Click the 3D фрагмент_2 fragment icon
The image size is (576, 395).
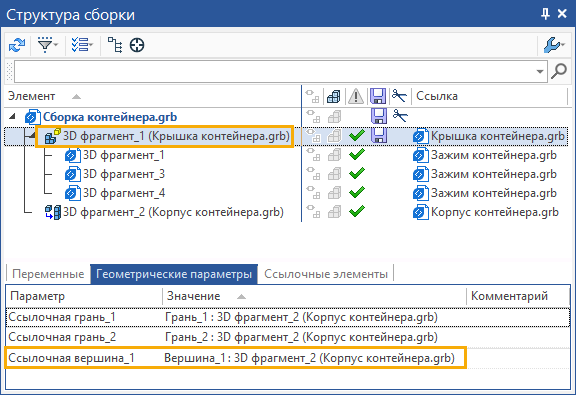pos(53,212)
